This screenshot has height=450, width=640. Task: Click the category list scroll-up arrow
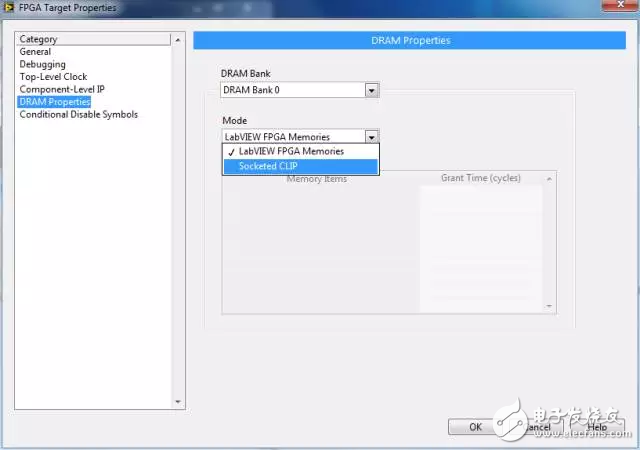[x=178, y=41]
